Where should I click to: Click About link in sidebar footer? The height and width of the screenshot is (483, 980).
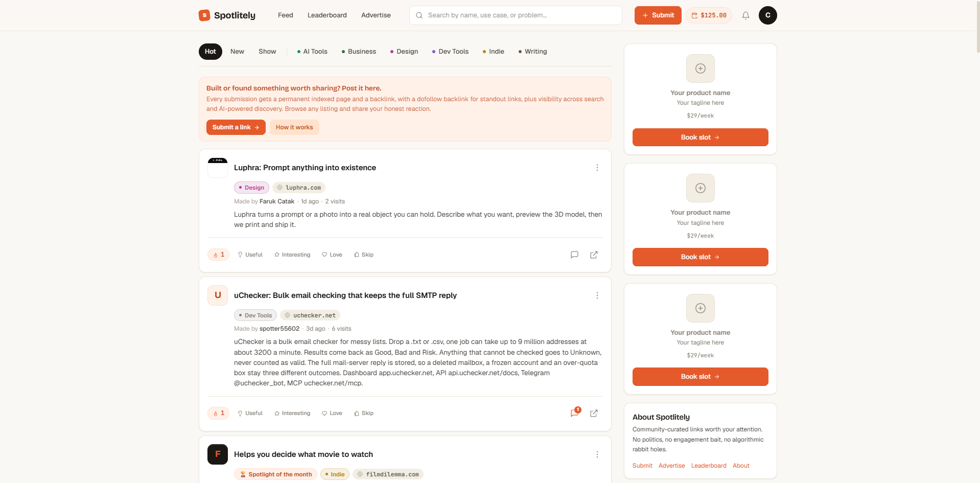[x=741, y=466]
